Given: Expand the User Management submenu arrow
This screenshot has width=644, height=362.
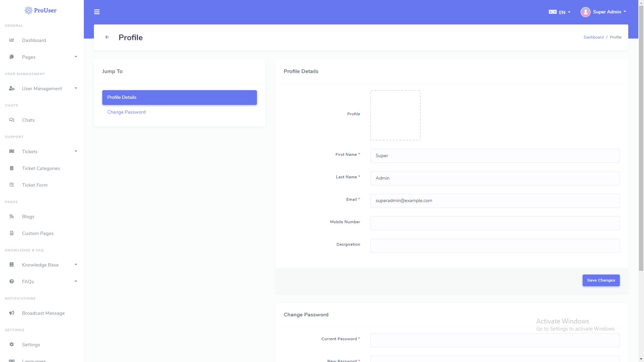Looking at the screenshot, I should (x=76, y=88).
